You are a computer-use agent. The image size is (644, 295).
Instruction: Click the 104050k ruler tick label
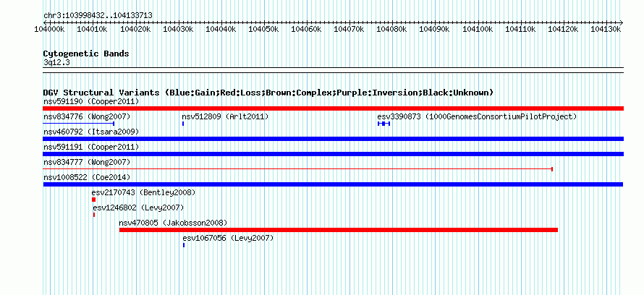[x=263, y=29]
